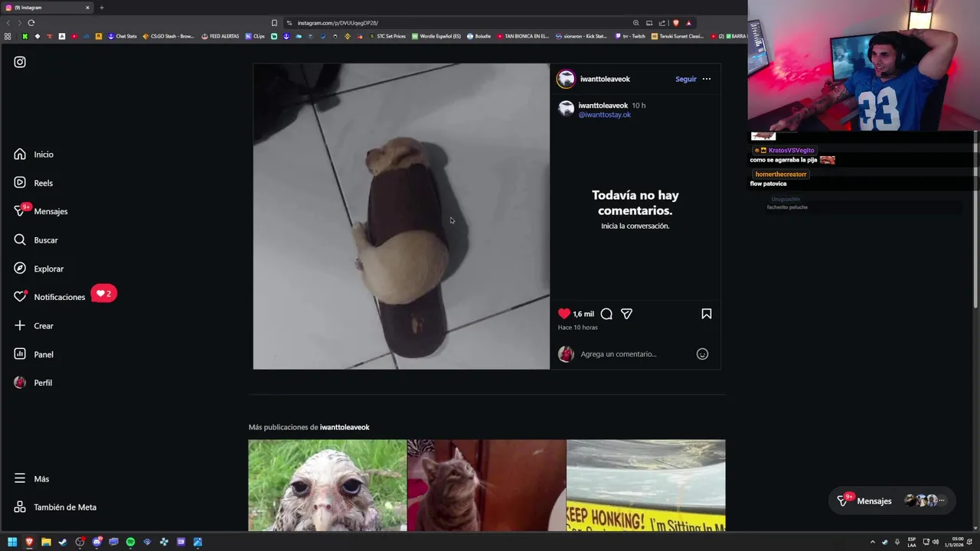Click the 1,6 mil likes count
This screenshot has height=551, width=980.
[583, 314]
